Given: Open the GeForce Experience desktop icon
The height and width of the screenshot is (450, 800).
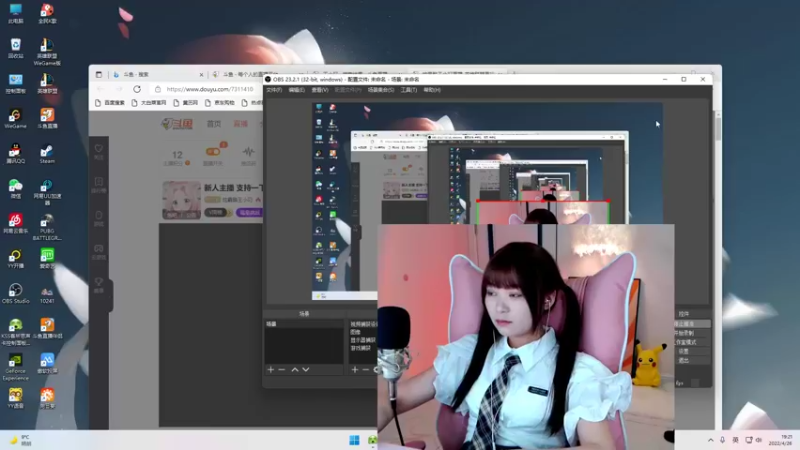Looking at the screenshot, I should [15, 367].
